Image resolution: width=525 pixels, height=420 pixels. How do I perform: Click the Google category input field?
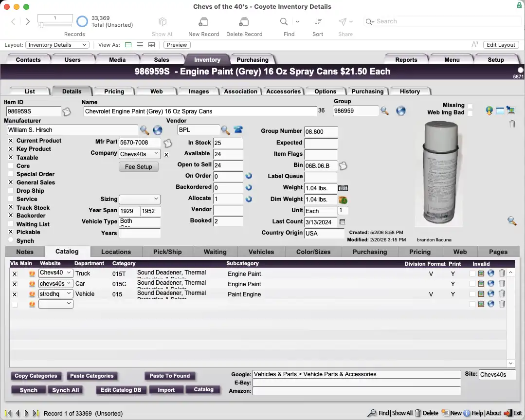pyautogui.click(x=357, y=374)
